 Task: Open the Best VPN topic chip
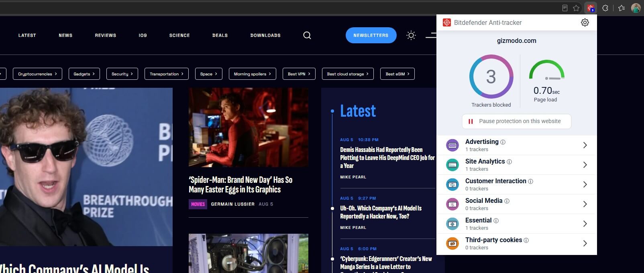(299, 74)
